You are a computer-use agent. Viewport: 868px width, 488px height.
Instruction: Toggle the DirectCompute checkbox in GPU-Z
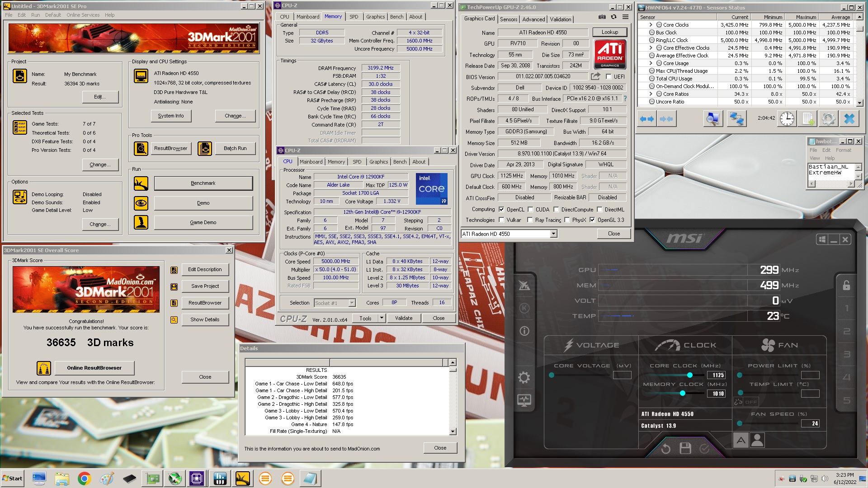point(556,209)
